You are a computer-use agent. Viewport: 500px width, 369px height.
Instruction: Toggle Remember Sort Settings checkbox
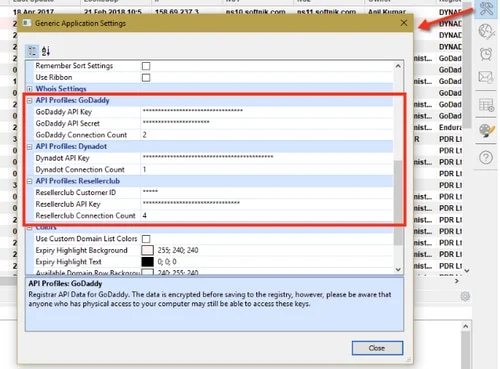pyautogui.click(x=146, y=66)
